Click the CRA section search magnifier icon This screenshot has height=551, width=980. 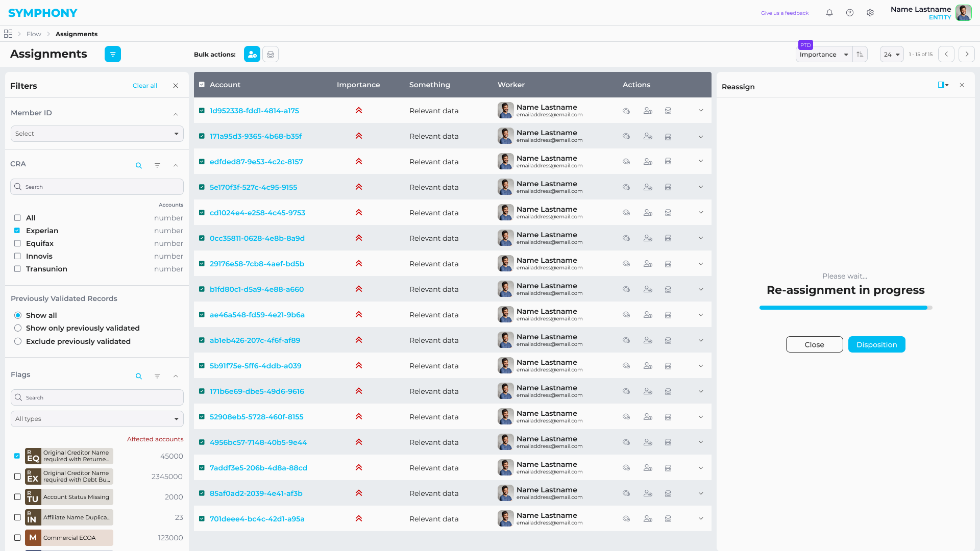(139, 165)
